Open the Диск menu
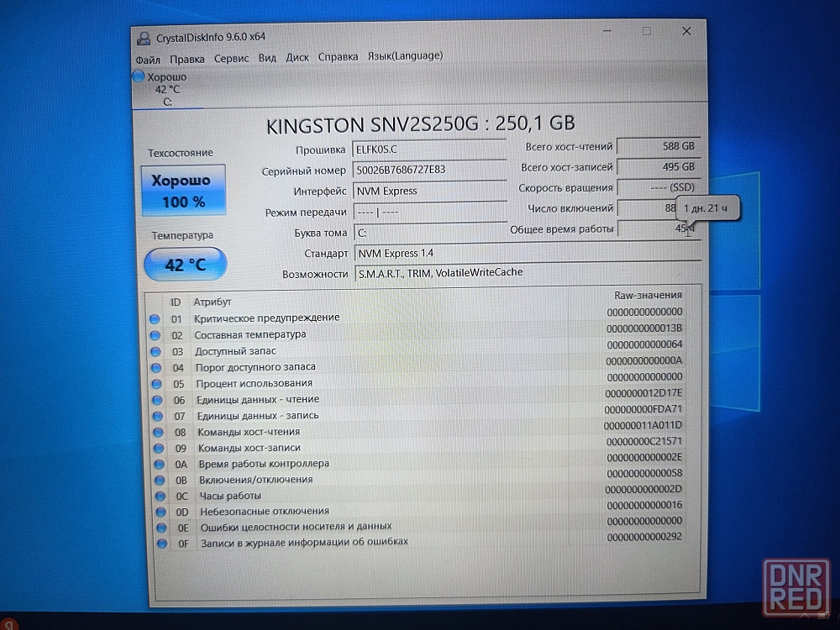 point(297,57)
